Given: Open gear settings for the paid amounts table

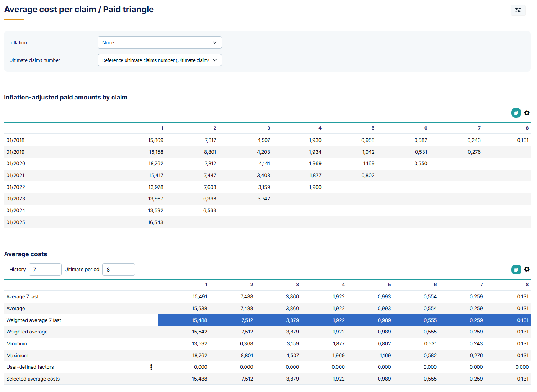Looking at the screenshot, I should pyautogui.click(x=527, y=113).
